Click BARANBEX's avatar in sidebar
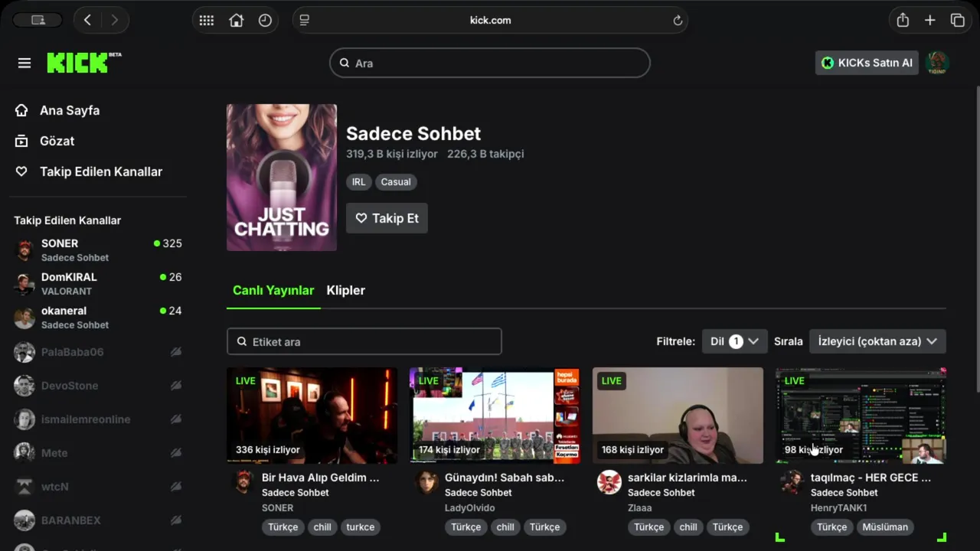The height and width of the screenshot is (551, 980). (24, 520)
